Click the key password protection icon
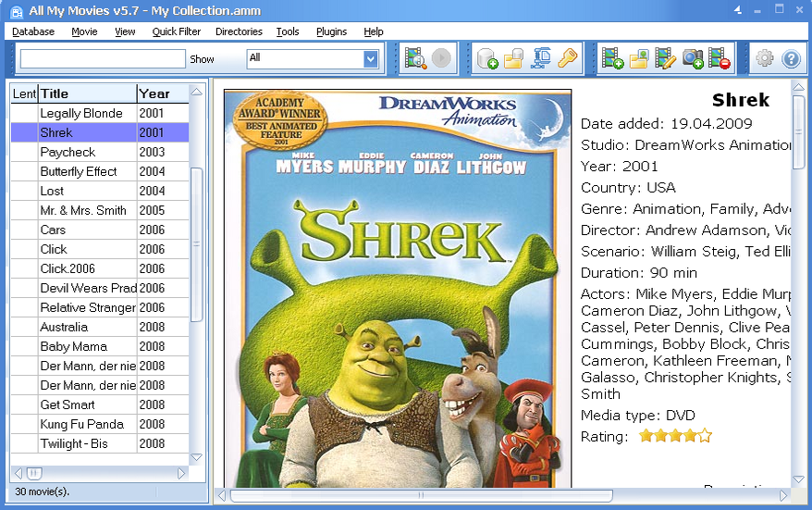Viewport: 812px width, 510px height. coord(568,58)
